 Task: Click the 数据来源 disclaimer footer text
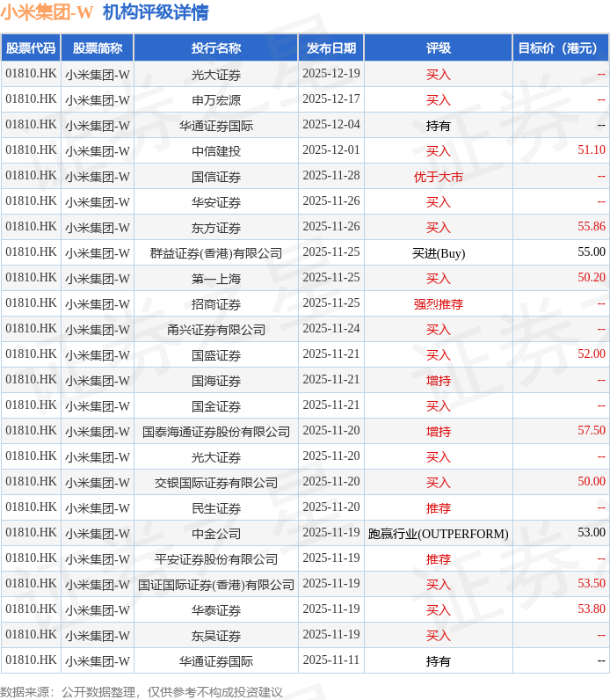141,692
